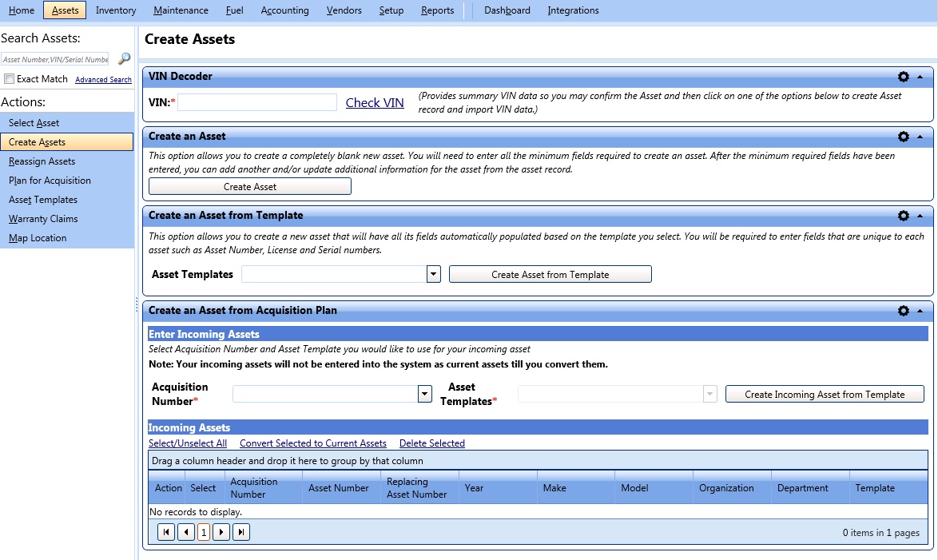Viewport: 938px width, 560px height.
Task: Go to last page of Incoming Assets
Action: [241, 532]
